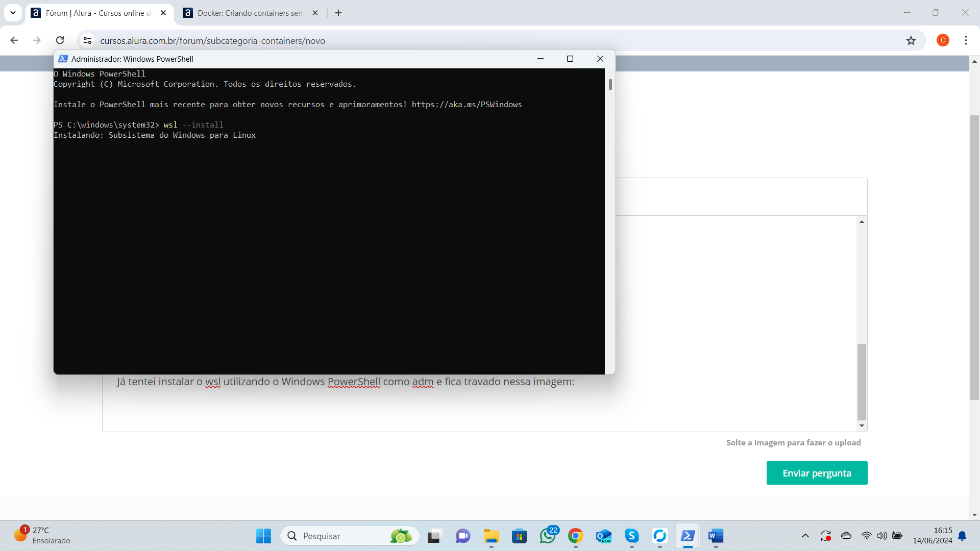Click the question text area in forum
The height and width of the screenshot is (551, 980).
[480, 403]
